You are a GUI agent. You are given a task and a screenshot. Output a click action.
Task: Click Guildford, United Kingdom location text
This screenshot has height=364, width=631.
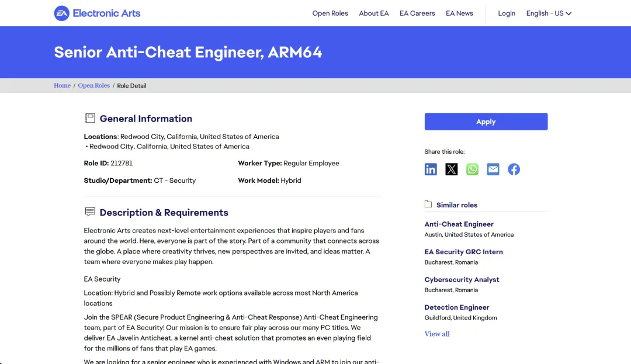(460, 318)
